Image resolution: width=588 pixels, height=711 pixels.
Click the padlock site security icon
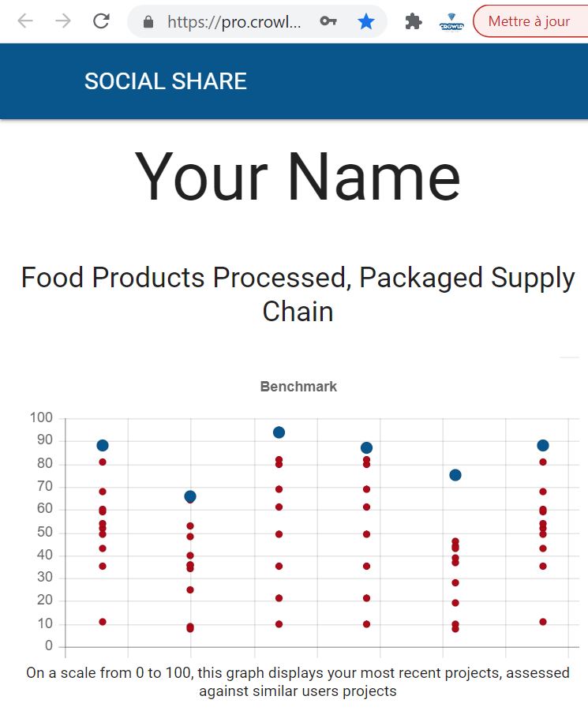point(148,21)
